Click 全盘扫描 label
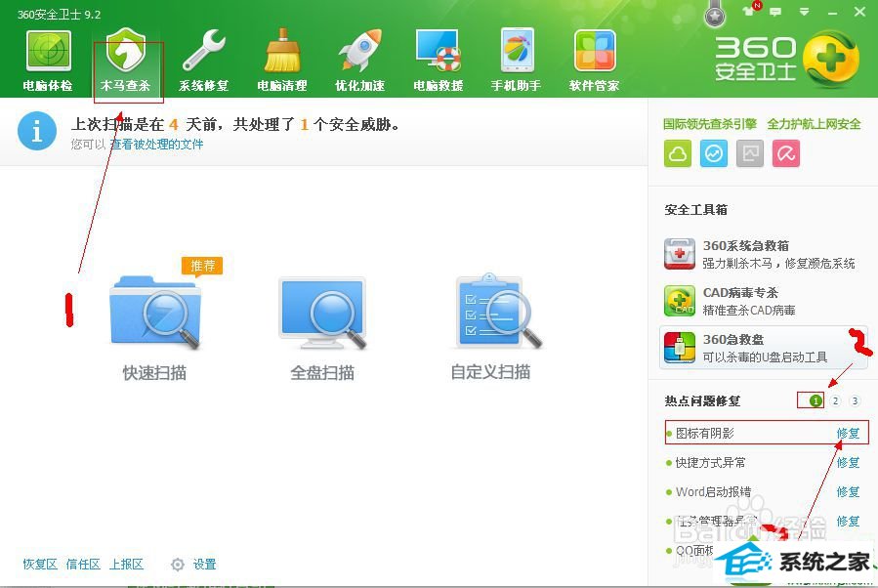Screen dimensions: 878x588 pyautogui.click(x=322, y=372)
